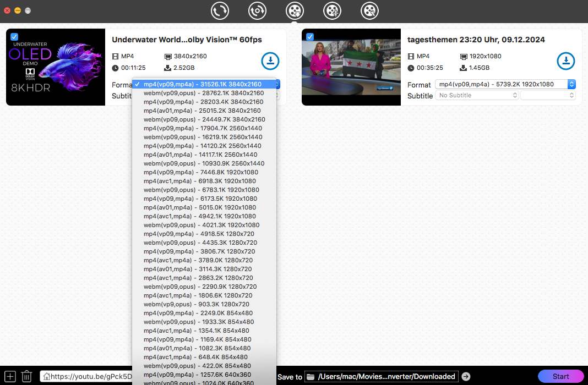
Task: Choose mp4(avc1,mp4a) 1354.1K 854x480 format
Action: point(204,331)
